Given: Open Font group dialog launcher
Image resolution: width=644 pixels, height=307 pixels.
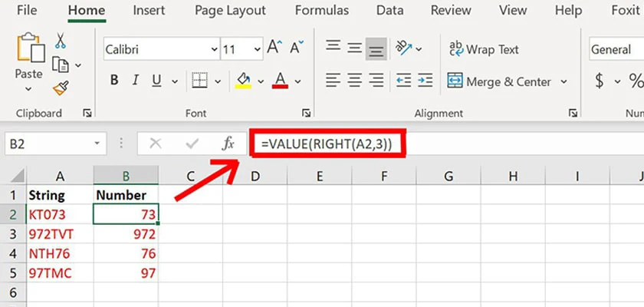Looking at the screenshot, I should [x=306, y=113].
